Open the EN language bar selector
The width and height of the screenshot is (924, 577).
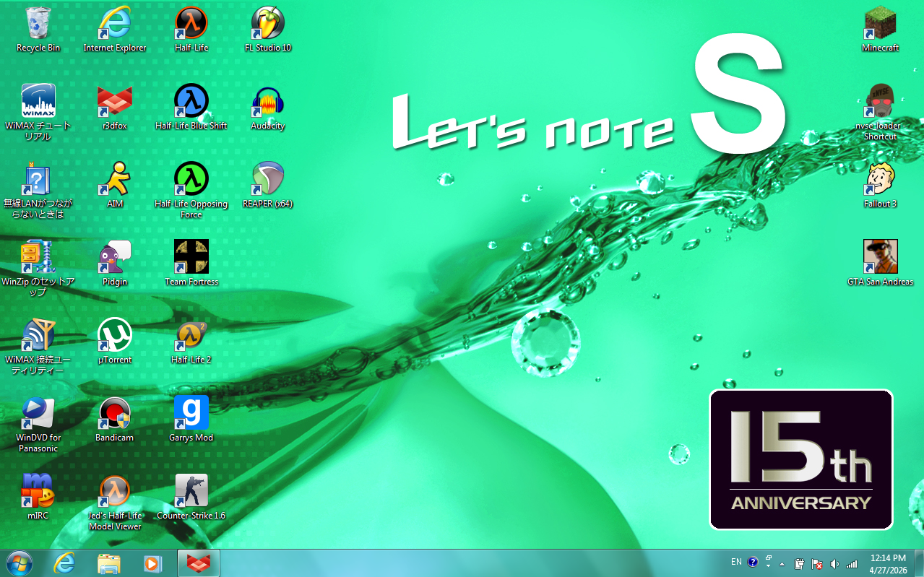(736, 562)
